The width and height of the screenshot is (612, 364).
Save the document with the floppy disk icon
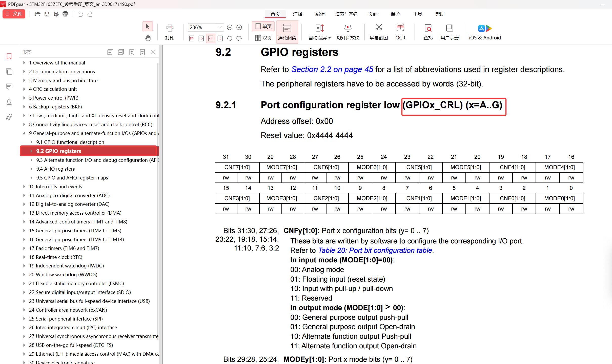tap(47, 14)
